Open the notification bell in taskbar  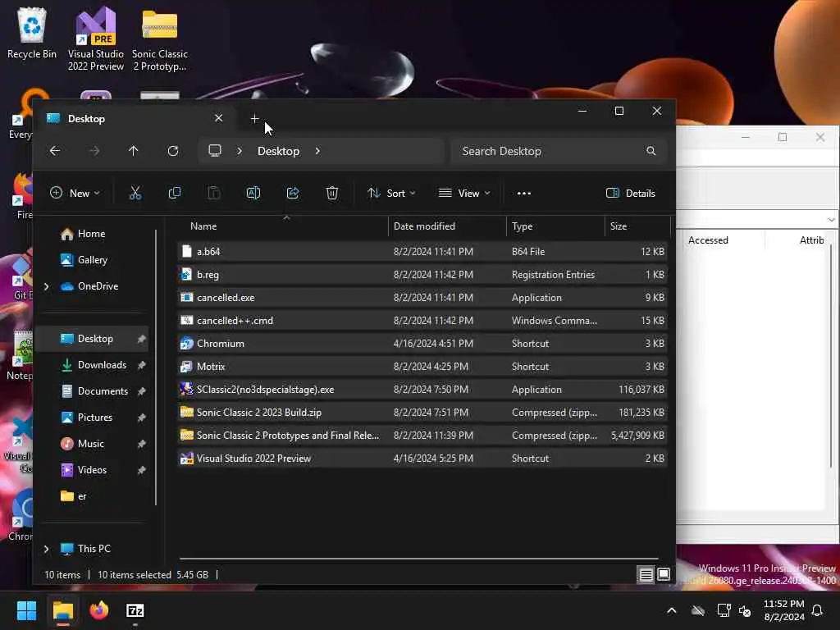coord(818,610)
